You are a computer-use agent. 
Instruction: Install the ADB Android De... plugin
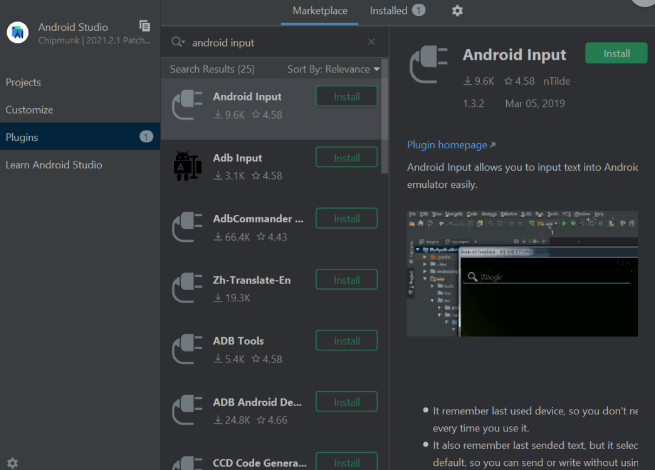pos(347,402)
